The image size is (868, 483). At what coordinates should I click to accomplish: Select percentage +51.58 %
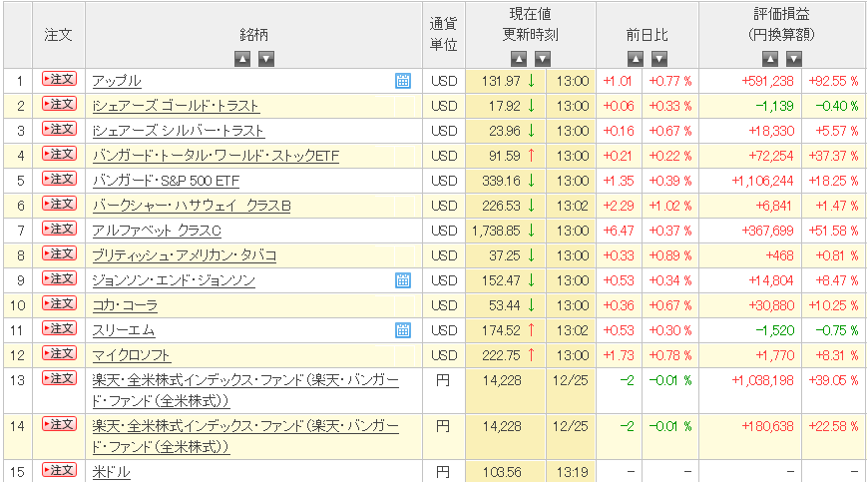pos(833,231)
